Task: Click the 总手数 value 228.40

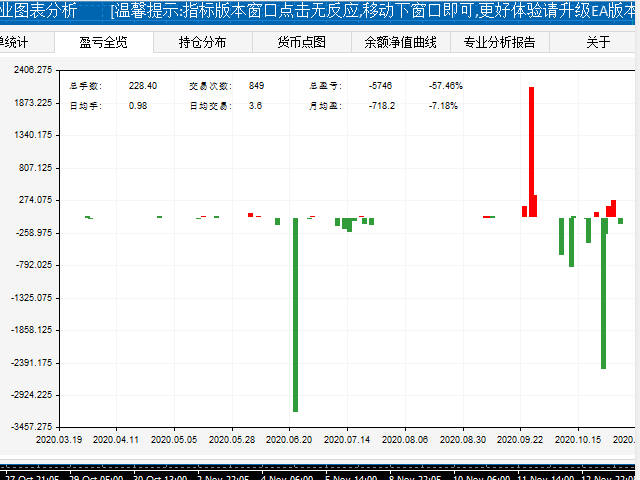Action: pos(143,86)
